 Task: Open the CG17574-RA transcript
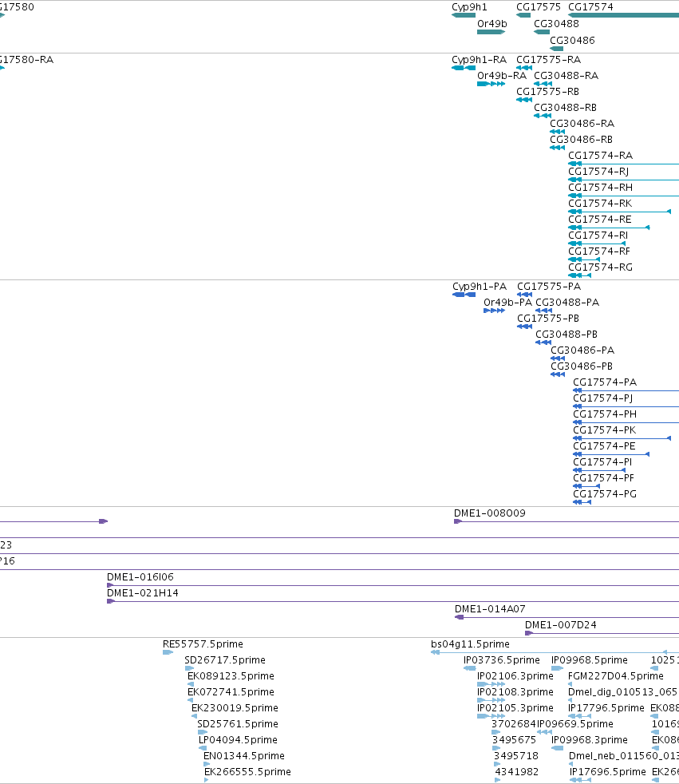coord(623,164)
